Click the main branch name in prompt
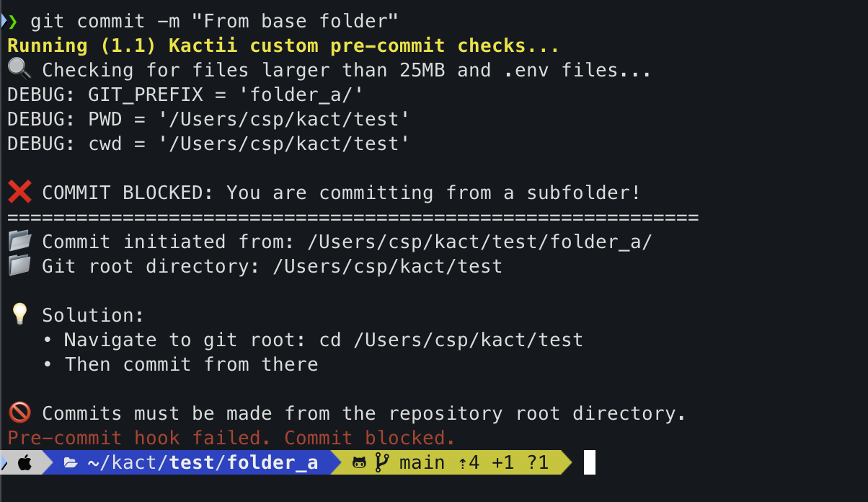Screen dimensions: 868x502 point(422,462)
